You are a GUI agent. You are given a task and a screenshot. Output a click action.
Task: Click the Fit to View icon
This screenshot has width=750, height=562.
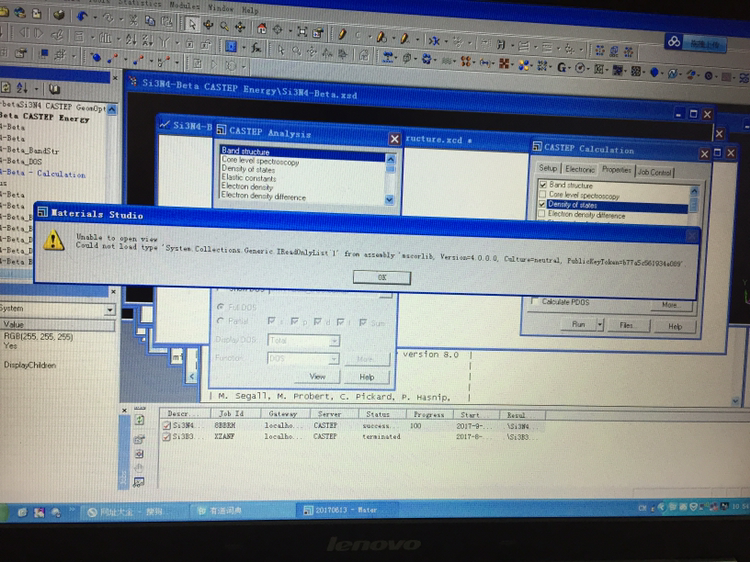click(x=302, y=32)
